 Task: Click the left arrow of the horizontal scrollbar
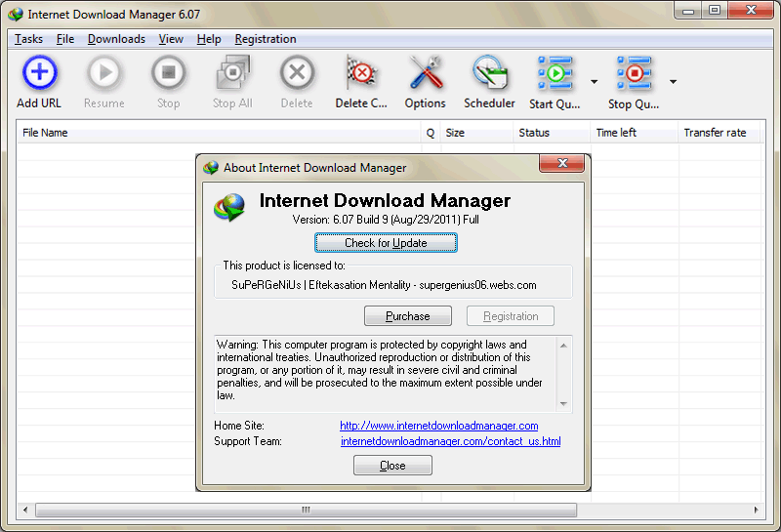coord(25,510)
